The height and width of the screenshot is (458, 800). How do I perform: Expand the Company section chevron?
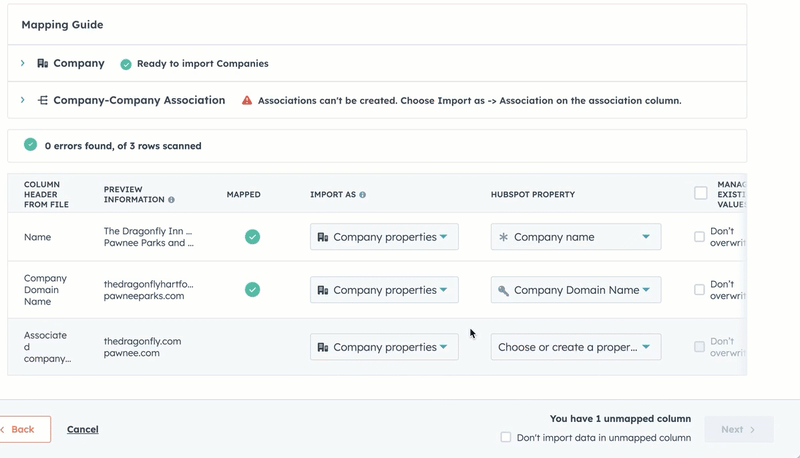[x=23, y=63]
